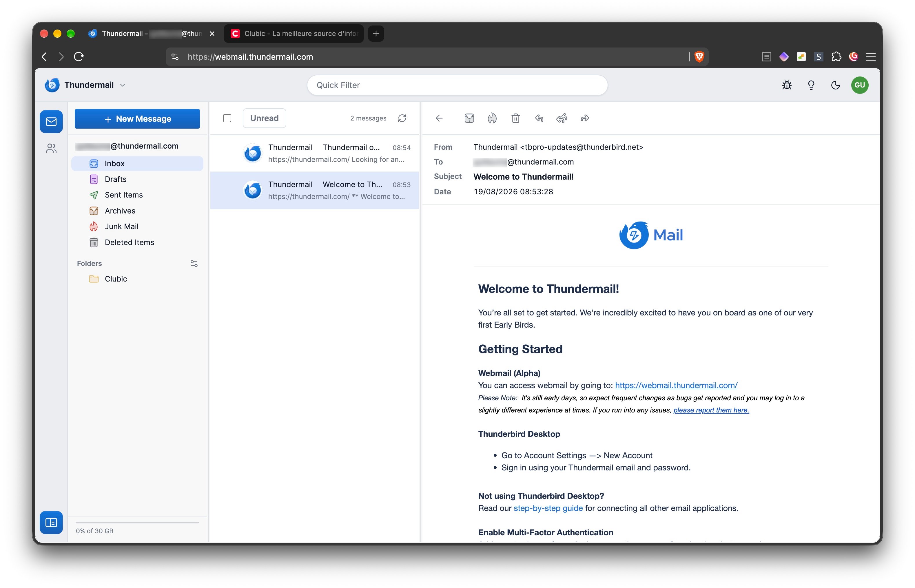The width and height of the screenshot is (915, 588).
Task: Switch to the Clubic browser tab
Action: tap(294, 34)
